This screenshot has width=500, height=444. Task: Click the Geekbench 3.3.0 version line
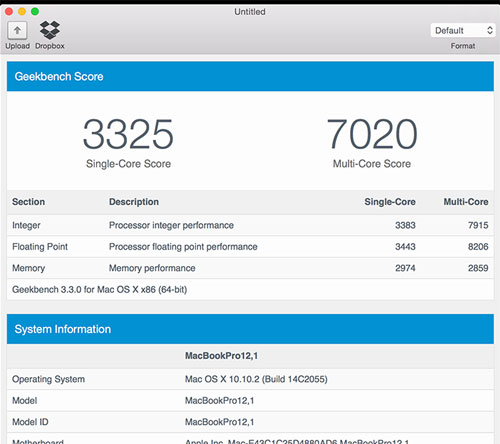click(99, 289)
